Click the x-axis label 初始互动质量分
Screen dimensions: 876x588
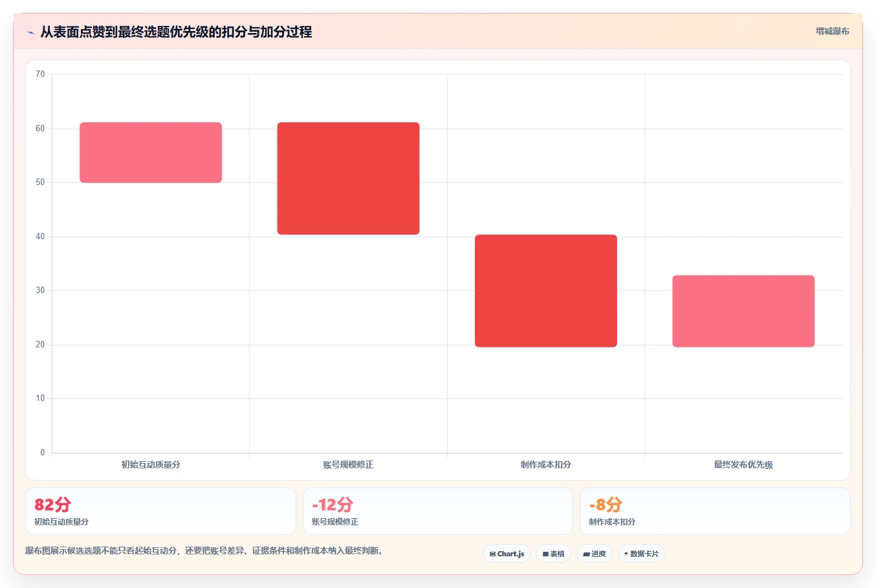(x=151, y=464)
